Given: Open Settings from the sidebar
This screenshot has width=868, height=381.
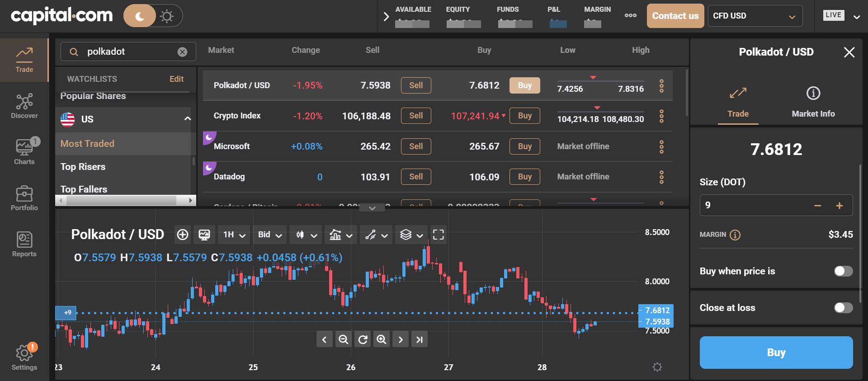Looking at the screenshot, I should (24, 357).
